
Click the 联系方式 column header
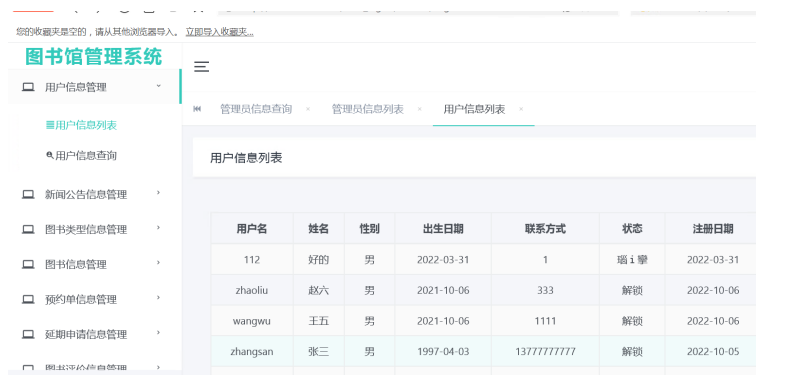click(x=545, y=229)
